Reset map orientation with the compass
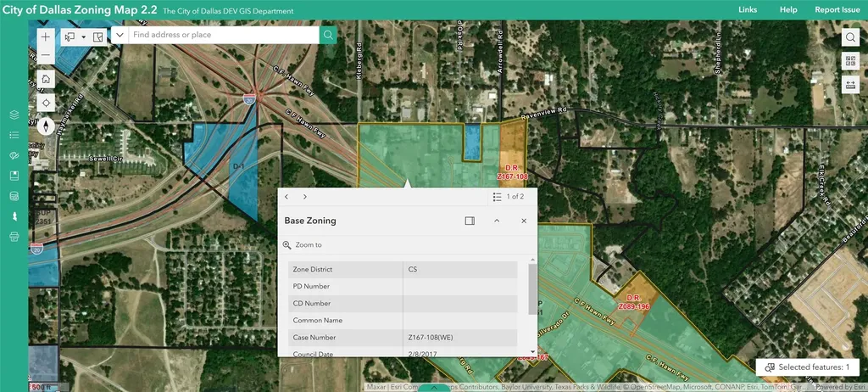 (46, 126)
